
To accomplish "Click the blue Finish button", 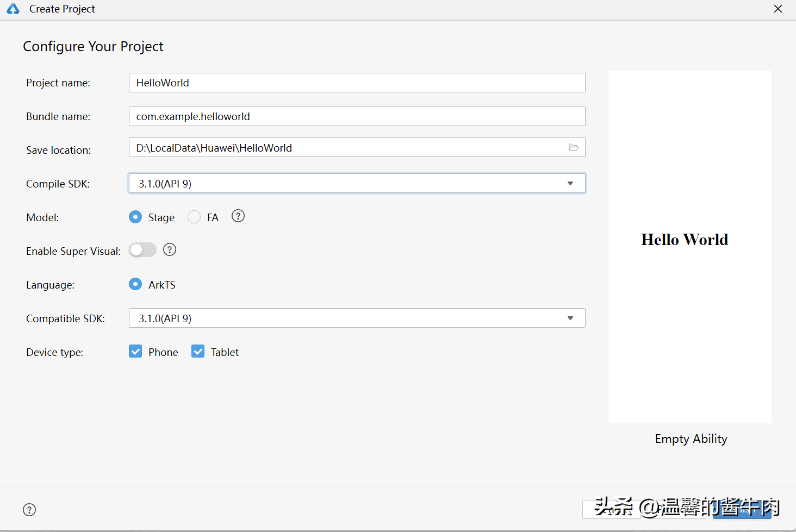I will pyautogui.click(x=742, y=510).
